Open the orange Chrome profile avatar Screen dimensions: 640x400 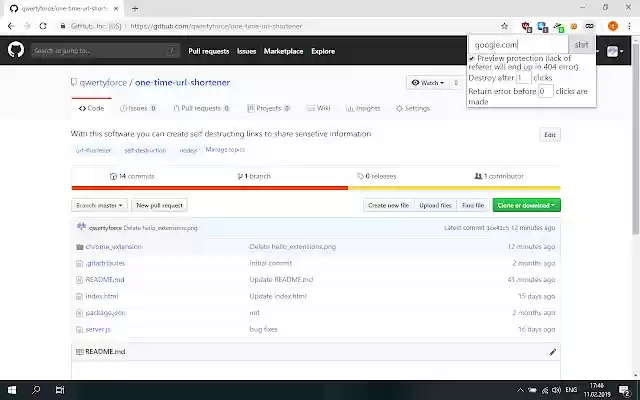(x=613, y=26)
